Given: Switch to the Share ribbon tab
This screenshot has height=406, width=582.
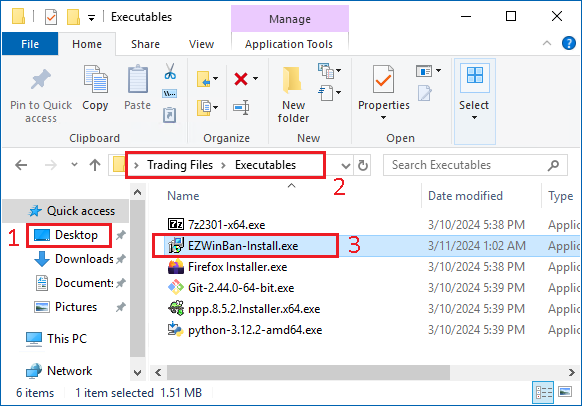Looking at the screenshot, I should click(145, 44).
